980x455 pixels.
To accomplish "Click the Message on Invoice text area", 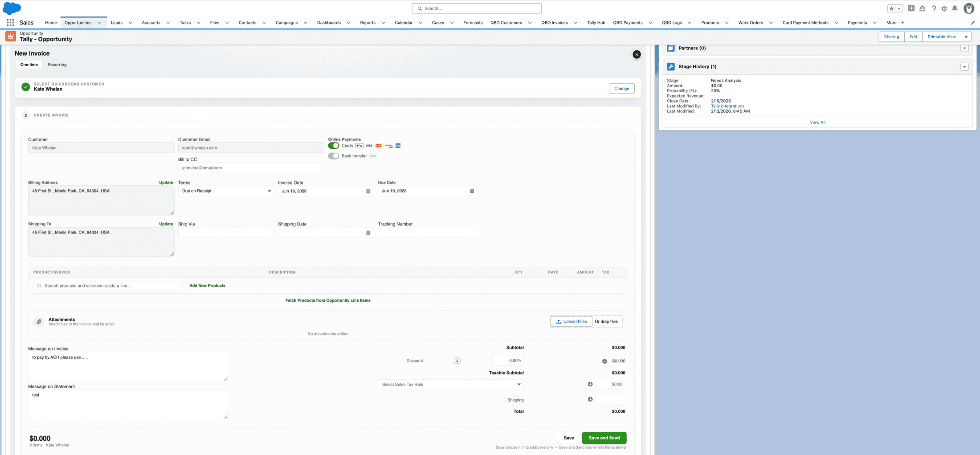I will (128, 367).
